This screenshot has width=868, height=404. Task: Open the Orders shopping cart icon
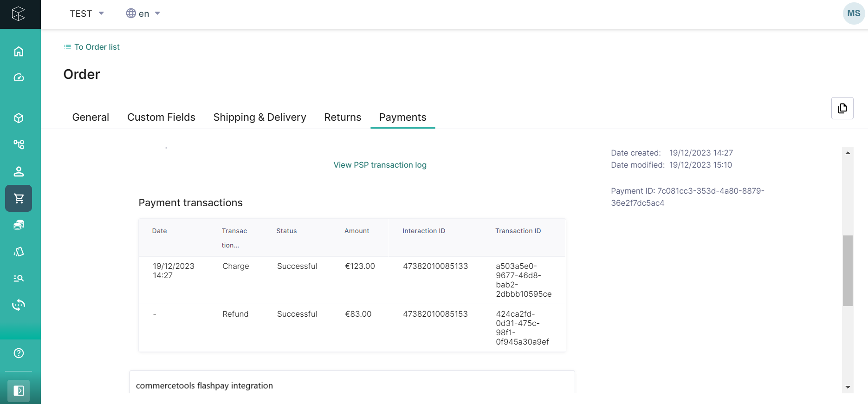pyautogui.click(x=19, y=198)
